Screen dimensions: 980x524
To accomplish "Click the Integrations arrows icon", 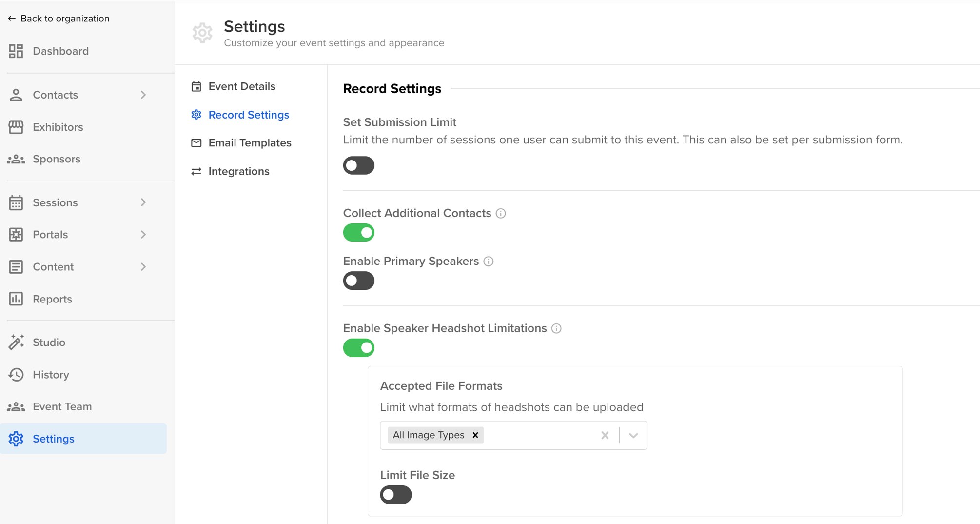I will pos(196,171).
